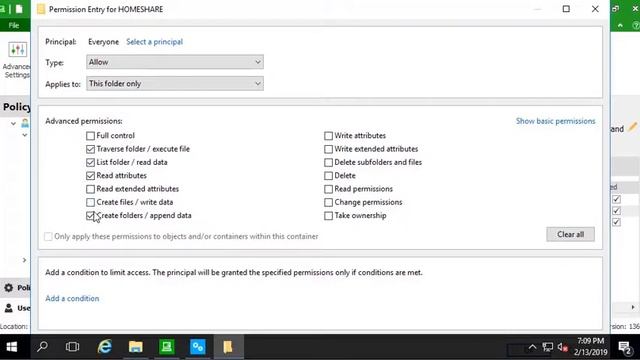Open Task View on taskbar

pos(73,347)
